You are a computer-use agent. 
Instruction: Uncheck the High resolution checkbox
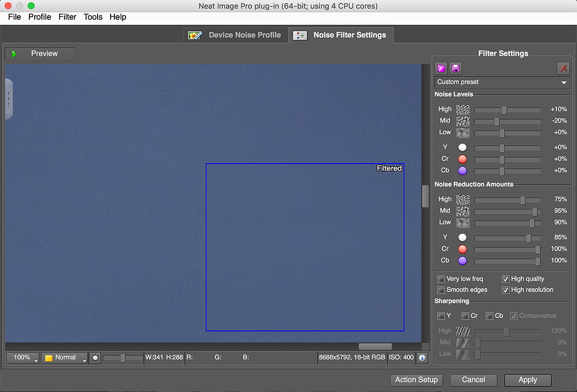click(506, 290)
